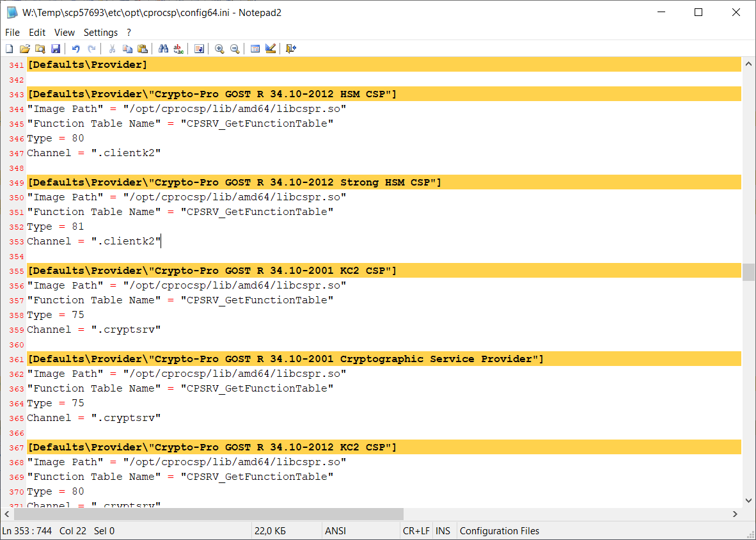Screen dimensions: 756x540
Task: Undo the last edit
Action: pyautogui.click(x=75, y=49)
